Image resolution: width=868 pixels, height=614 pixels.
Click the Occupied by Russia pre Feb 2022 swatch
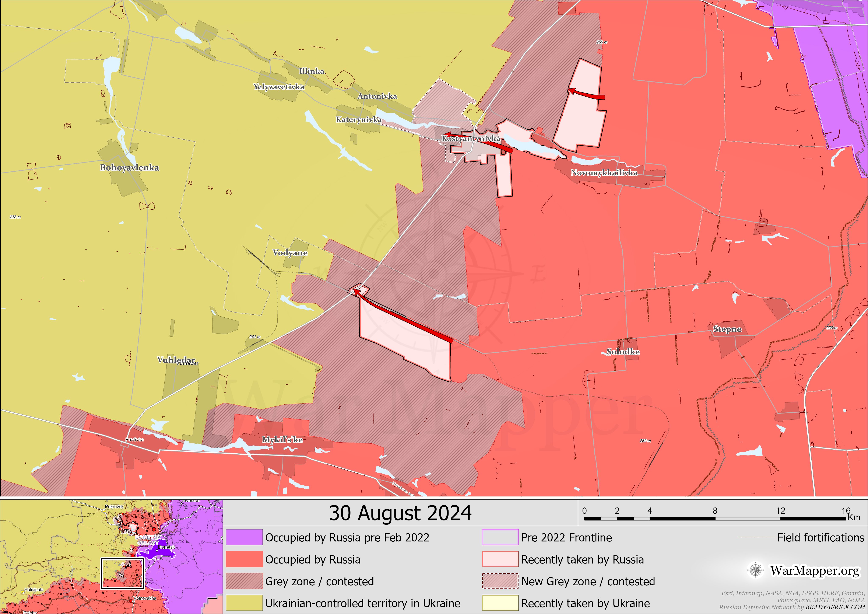coord(244,537)
